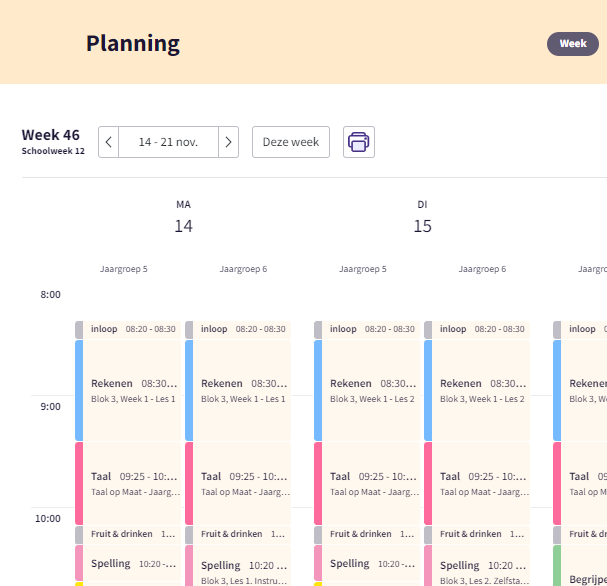Screen dimensions: 607x586
Task: Click the print planning icon
Action: (359, 142)
